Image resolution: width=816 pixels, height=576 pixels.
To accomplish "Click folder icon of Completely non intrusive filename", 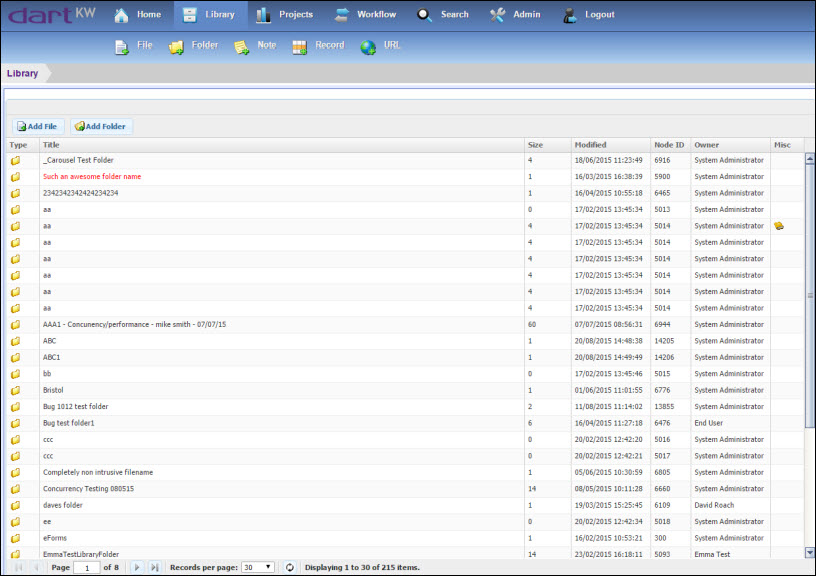I will 16,472.
